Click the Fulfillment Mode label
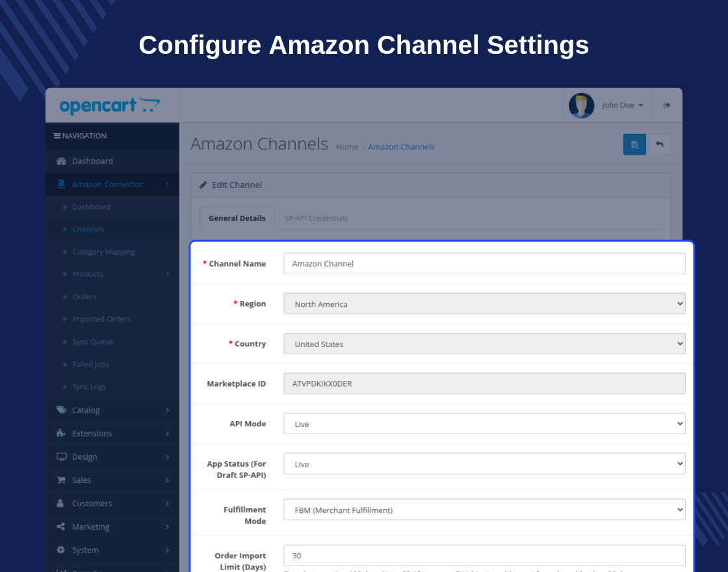The height and width of the screenshot is (572, 728). 244,515
